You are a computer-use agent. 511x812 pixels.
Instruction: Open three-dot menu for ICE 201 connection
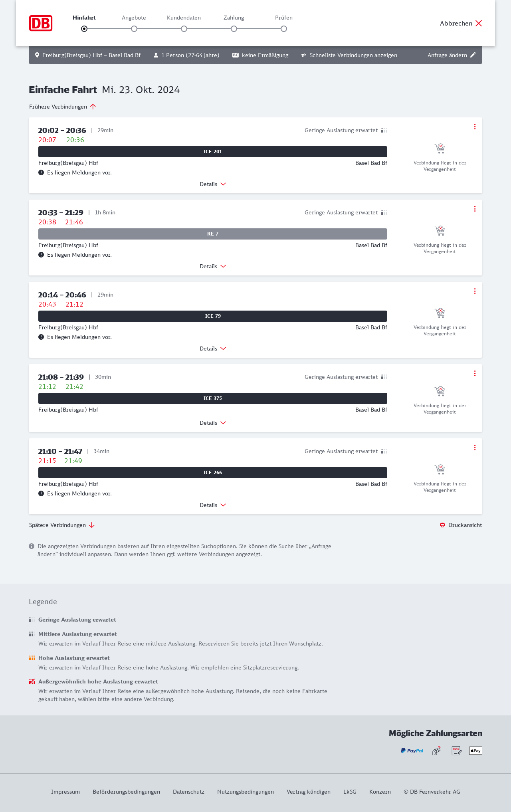475,127
